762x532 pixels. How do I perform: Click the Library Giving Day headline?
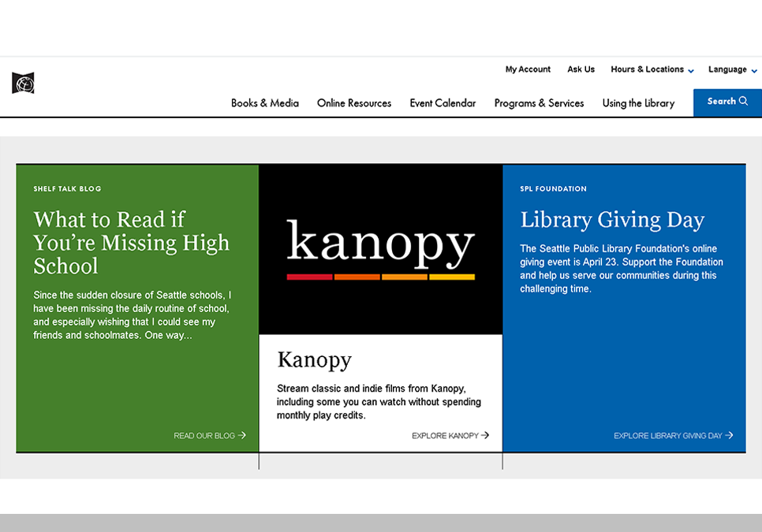pos(612,219)
